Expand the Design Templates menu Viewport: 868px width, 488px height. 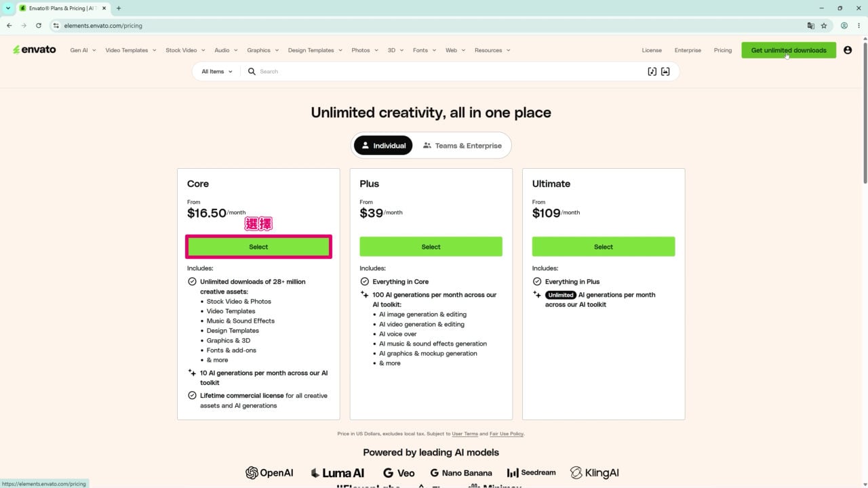[x=315, y=50]
